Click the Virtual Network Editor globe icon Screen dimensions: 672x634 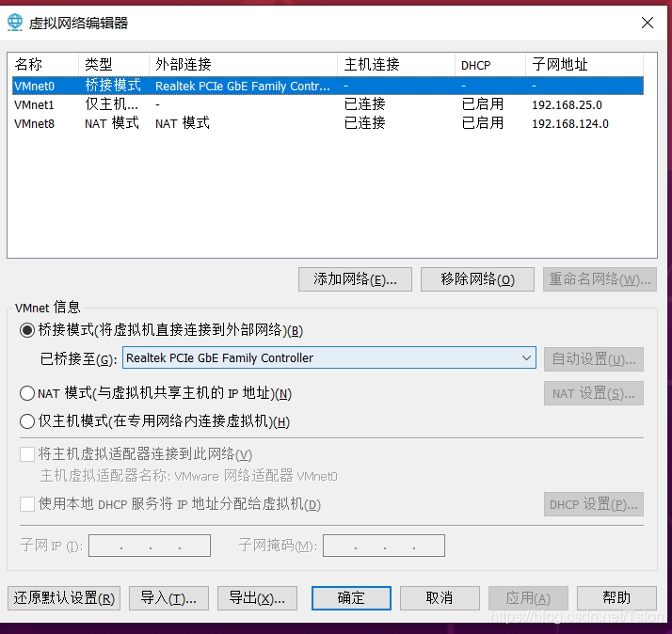(15, 23)
